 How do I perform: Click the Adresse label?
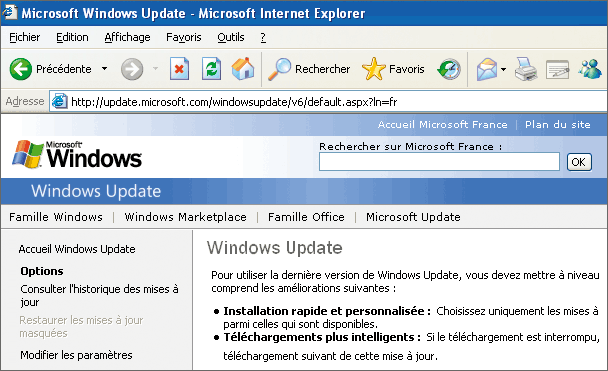(25, 101)
